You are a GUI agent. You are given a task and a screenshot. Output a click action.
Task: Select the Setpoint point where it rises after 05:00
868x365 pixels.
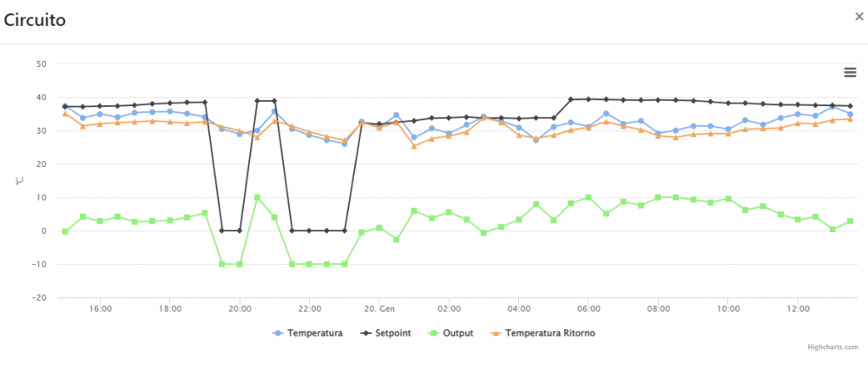[571, 99]
